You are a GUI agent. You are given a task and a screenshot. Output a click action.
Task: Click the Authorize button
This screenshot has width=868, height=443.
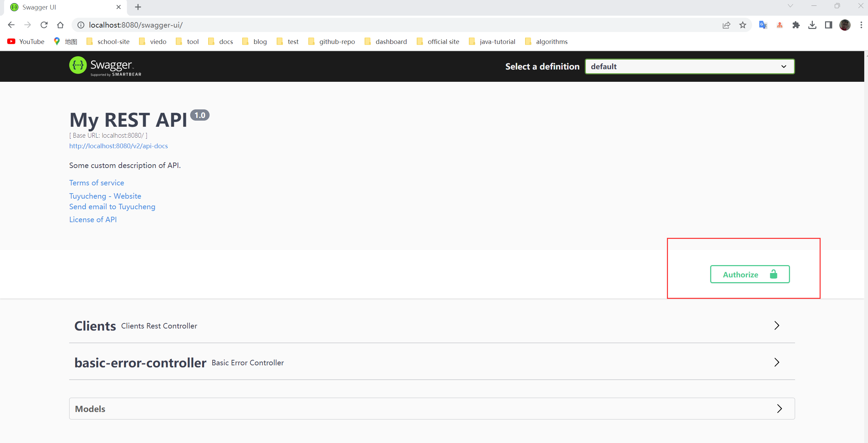click(750, 274)
